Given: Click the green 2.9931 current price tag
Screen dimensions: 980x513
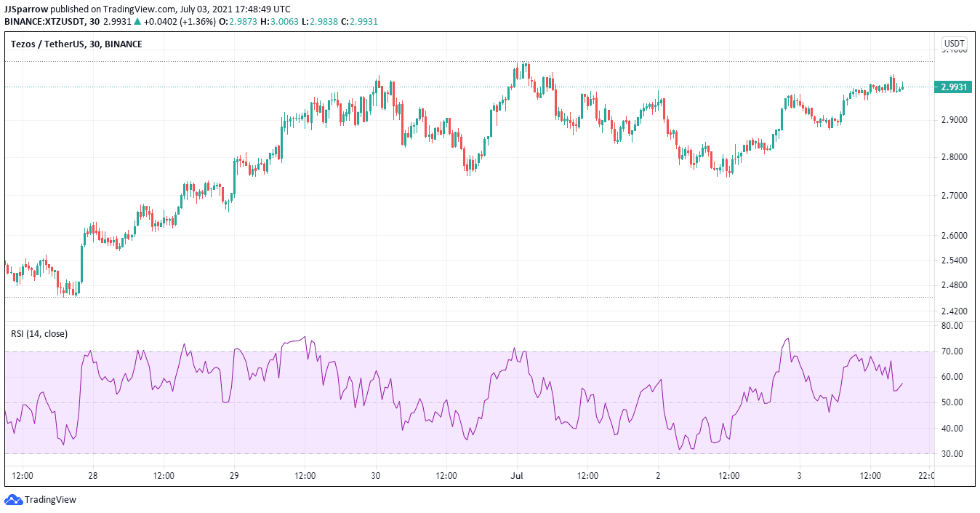Looking at the screenshot, I should [x=954, y=87].
